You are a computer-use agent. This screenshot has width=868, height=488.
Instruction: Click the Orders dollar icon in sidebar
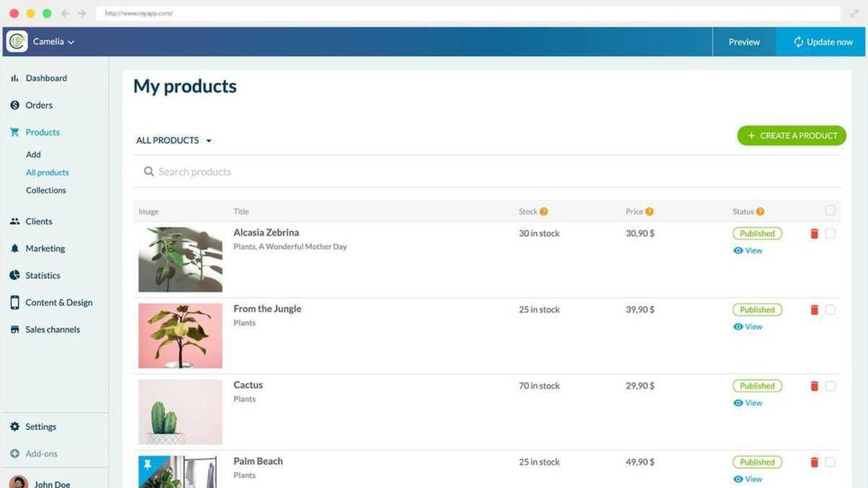(14, 106)
